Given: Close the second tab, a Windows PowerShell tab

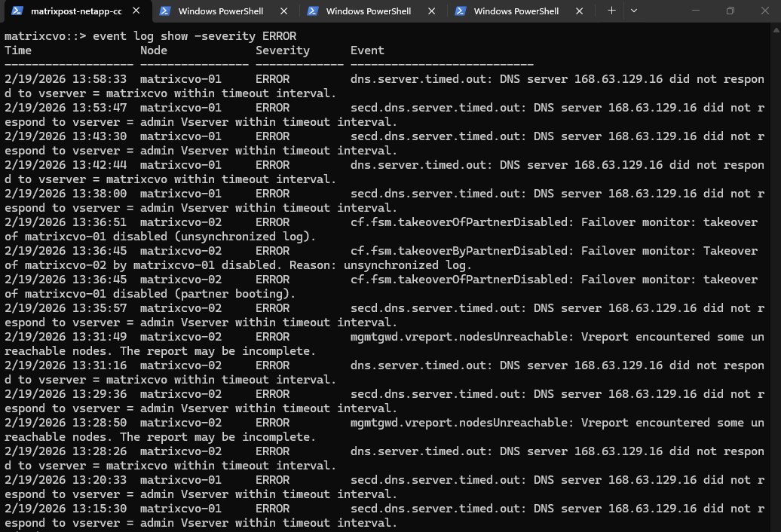Looking at the screenshot, I should (284, 11).
